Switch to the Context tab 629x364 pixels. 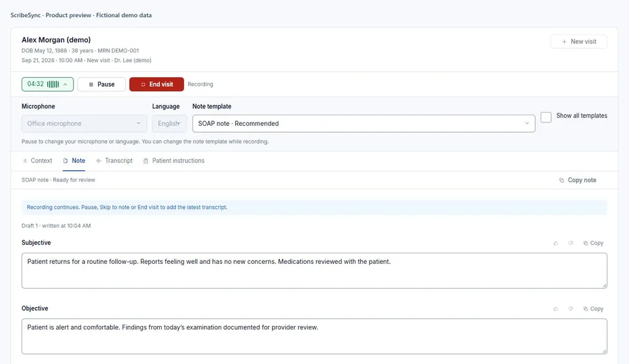pyautogui.click(x=37, y=161)
